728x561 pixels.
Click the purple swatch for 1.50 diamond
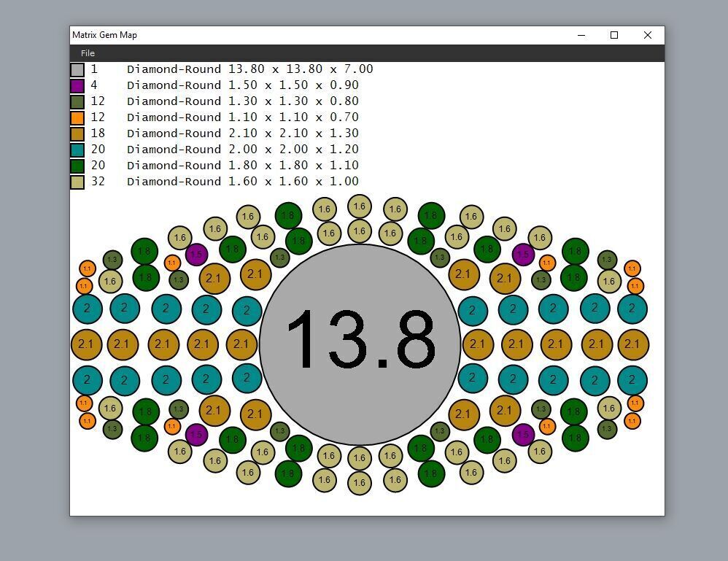(77, 85)
